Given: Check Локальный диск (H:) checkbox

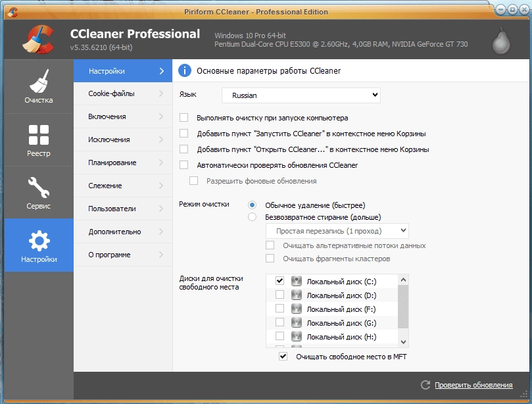Looking at the screenshot, I should click(279, 336).
